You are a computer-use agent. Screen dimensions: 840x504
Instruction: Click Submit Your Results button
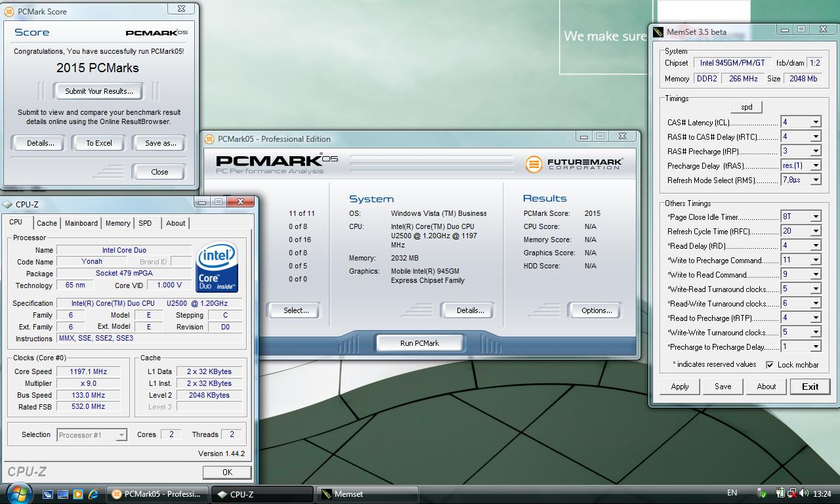(99, 91)
